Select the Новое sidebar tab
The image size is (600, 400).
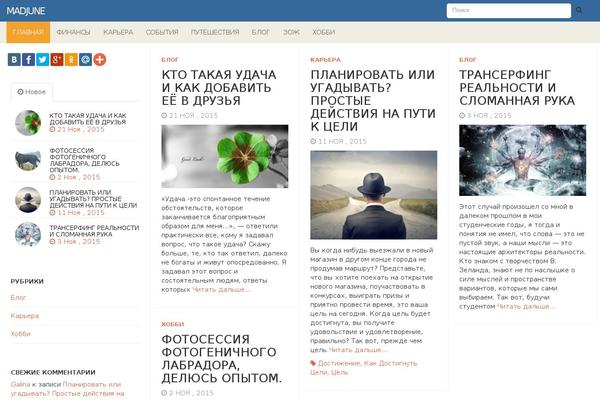31,92
